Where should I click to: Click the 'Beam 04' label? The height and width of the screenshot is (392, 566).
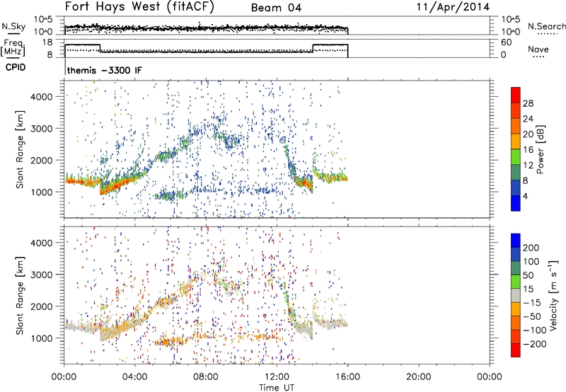coord(276,8)
